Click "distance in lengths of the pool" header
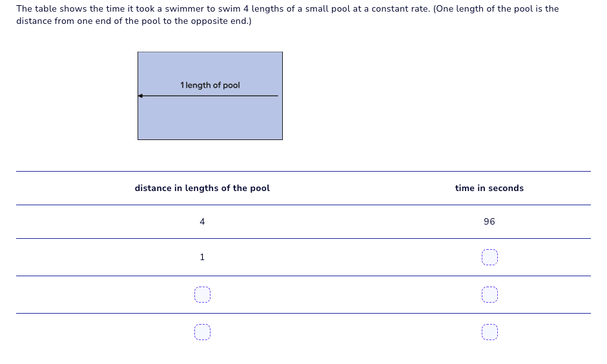 [202, 188]
